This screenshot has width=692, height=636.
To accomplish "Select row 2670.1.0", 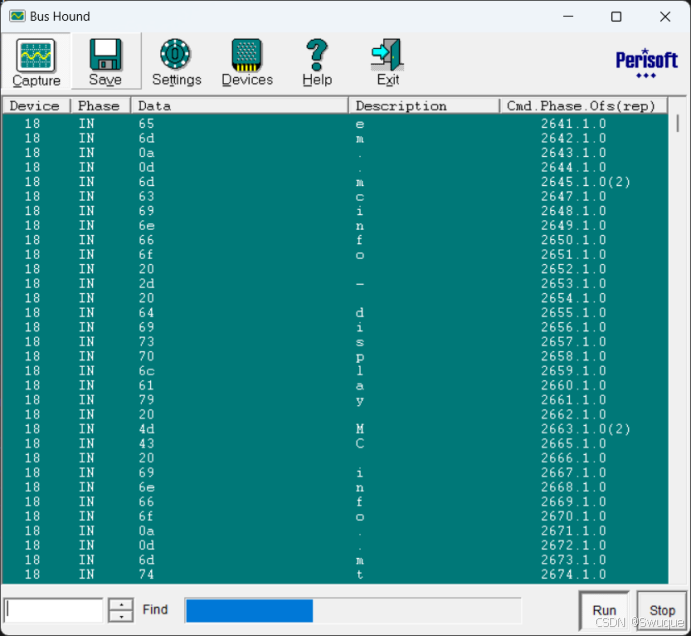I will pyautogui.click(x=335, y=516).
